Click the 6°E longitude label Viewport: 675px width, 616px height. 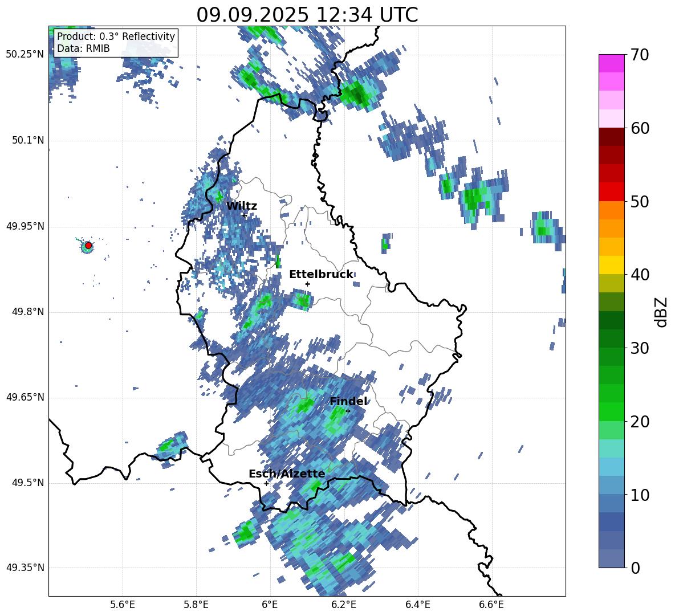click(270, 605)
